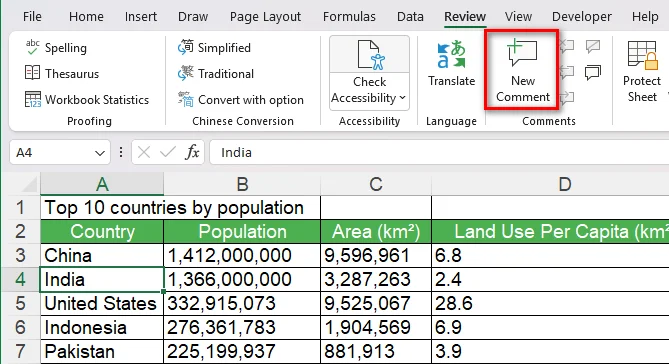Select row 7 header
The width and height of the screenshot is (669, 364).
pyautogui.click(x=20, y=351)
